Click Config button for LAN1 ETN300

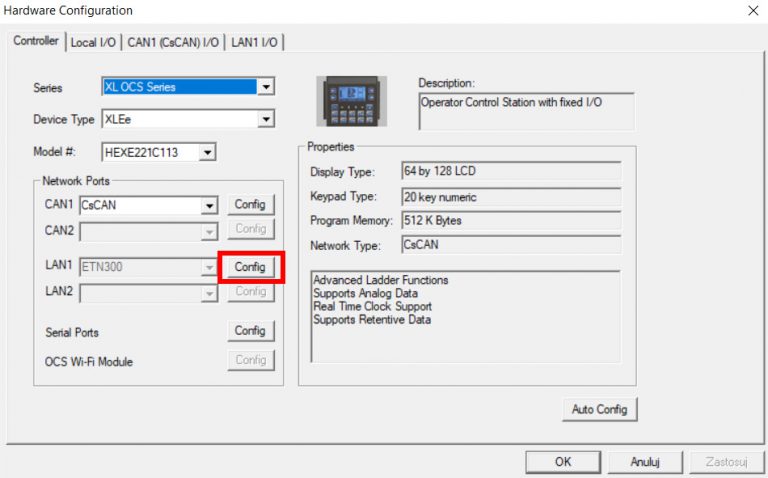pyautogui.click(x=250, y=267)
